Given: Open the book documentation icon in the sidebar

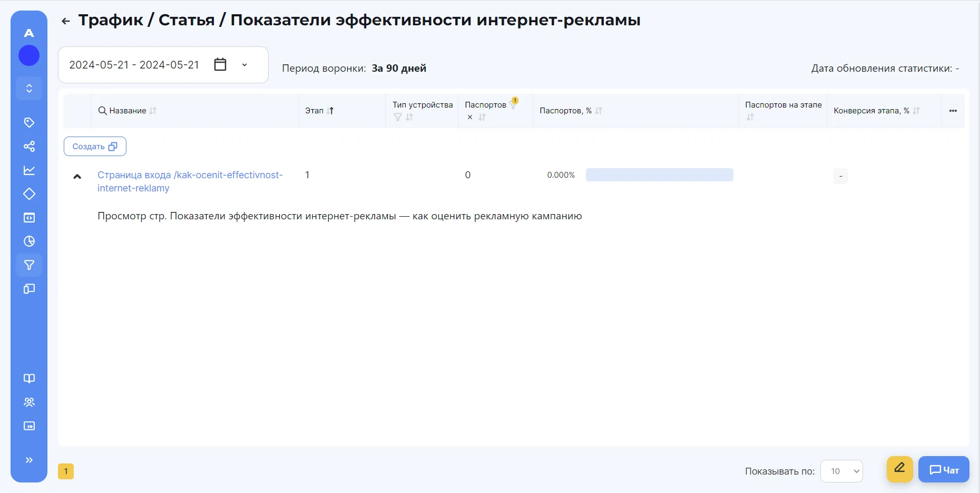Looking at the screenshot, I should (x=29, y=378).
